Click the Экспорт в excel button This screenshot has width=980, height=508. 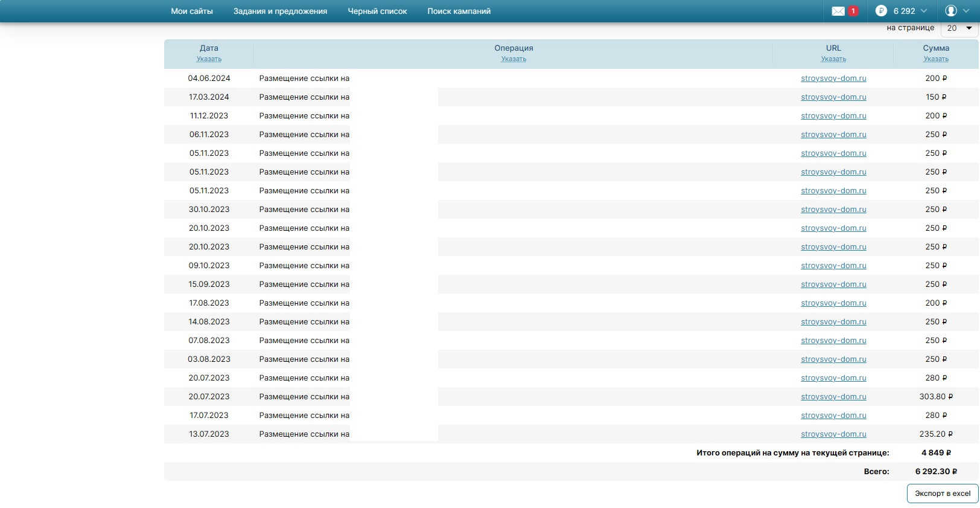pyautogui.click(x=943, y=494)
